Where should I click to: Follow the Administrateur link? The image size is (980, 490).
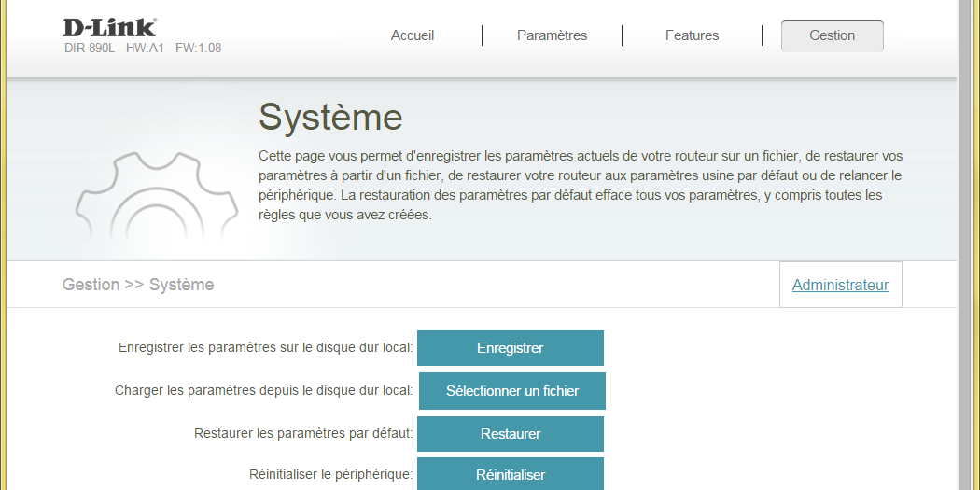pos(840,286)
